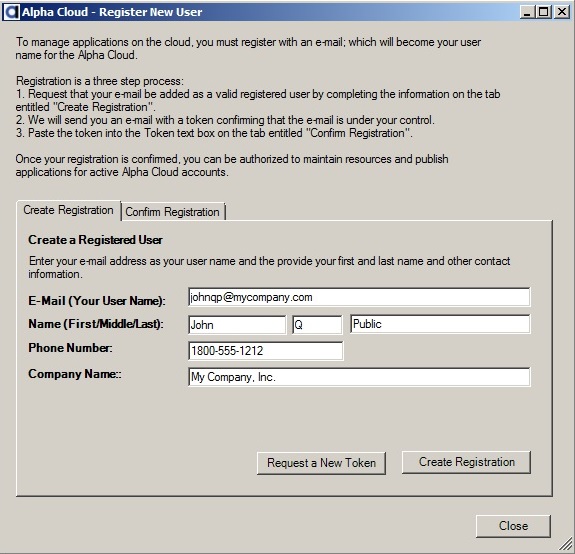
Task: Click the E-Mail user name field
Action: click(x=359, y=297)
